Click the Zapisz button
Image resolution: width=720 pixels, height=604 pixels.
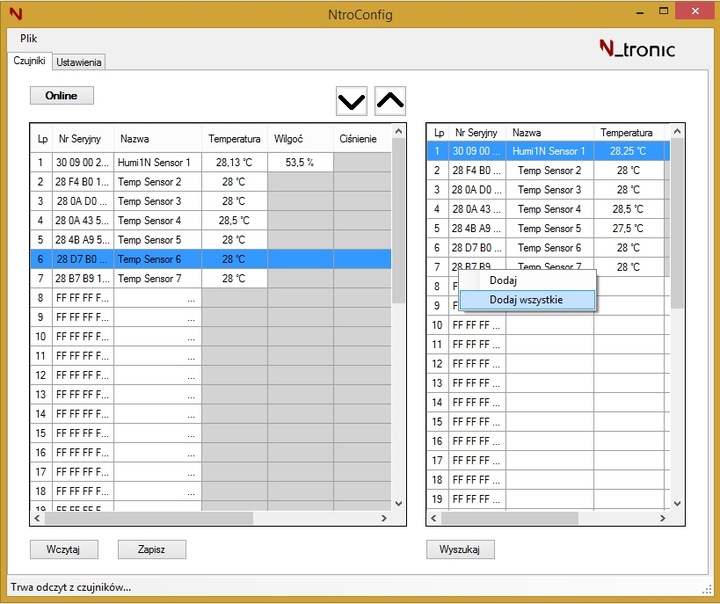(x=151, y=549)
